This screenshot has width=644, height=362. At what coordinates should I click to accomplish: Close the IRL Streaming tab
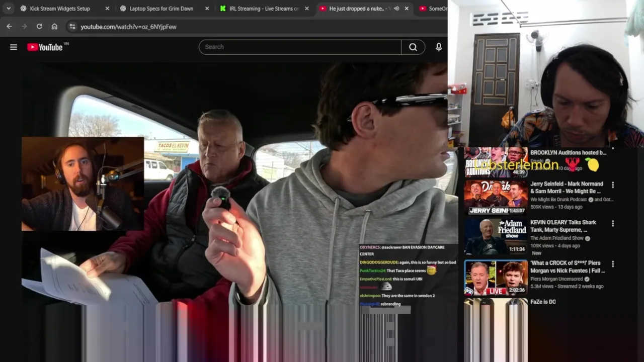tap(307, 9)
